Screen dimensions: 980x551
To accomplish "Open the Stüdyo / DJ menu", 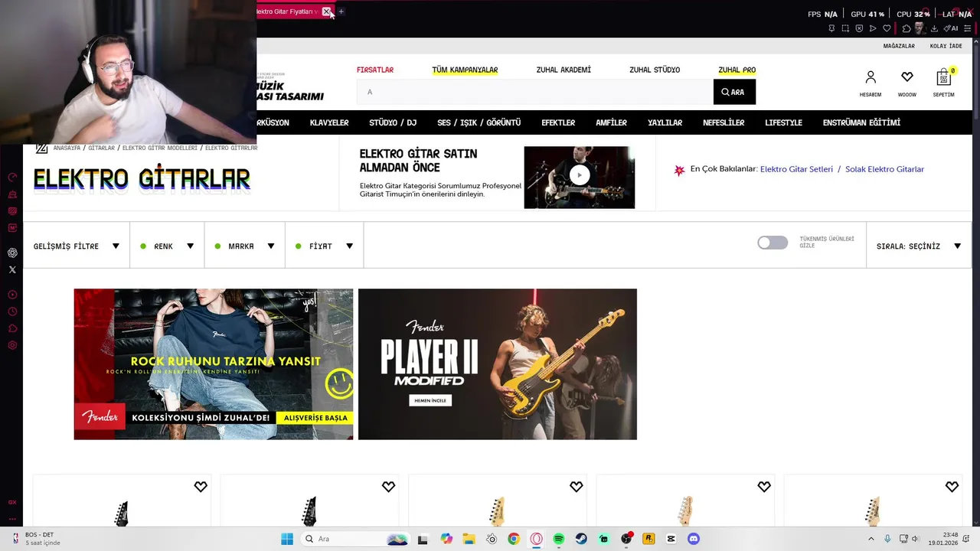I will (x=393, y=122).
